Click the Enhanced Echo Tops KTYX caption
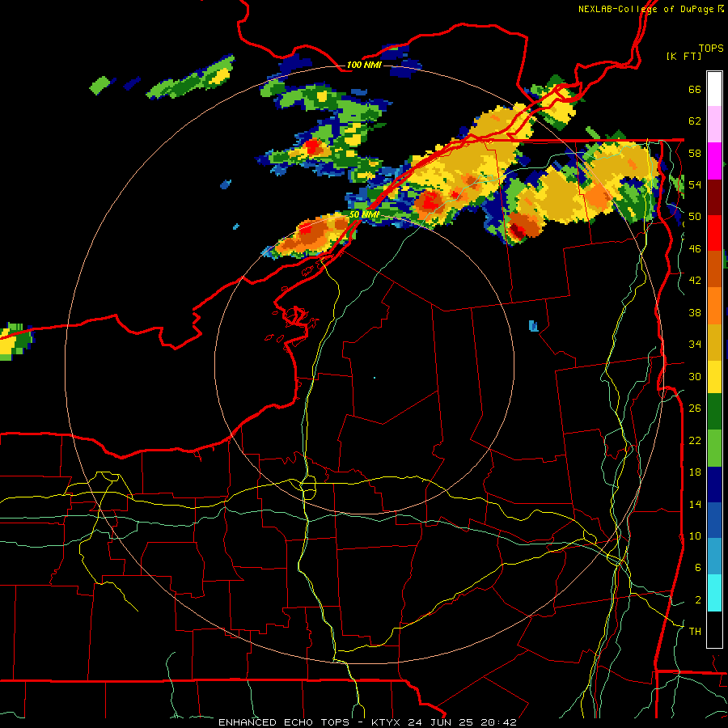This screenshot has height=728, width=728. pos(367,722)
